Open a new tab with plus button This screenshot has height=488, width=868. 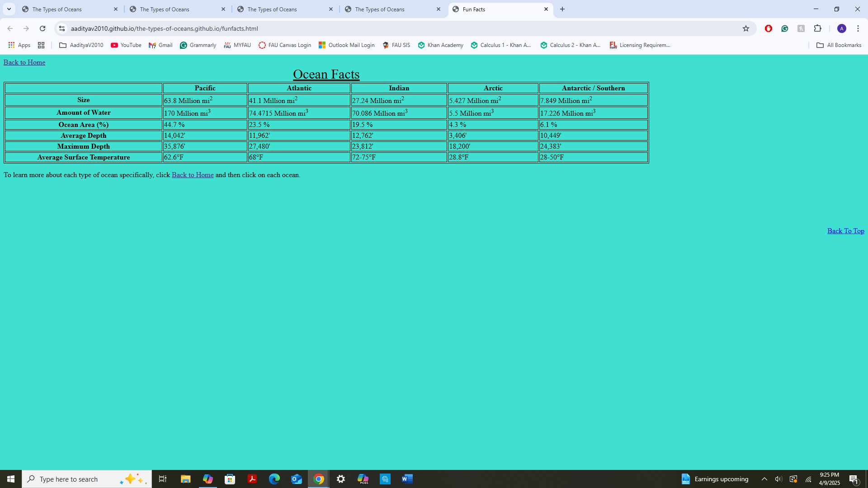(x=562, y=9)
